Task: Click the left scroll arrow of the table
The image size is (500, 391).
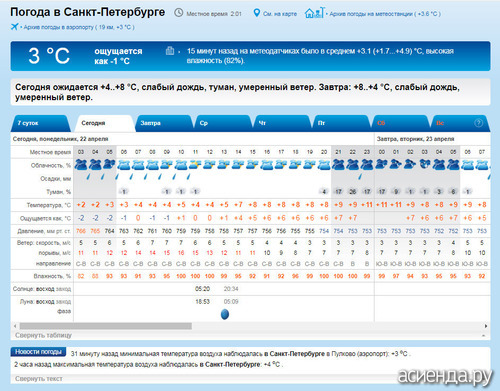Action: pos(15,326)
